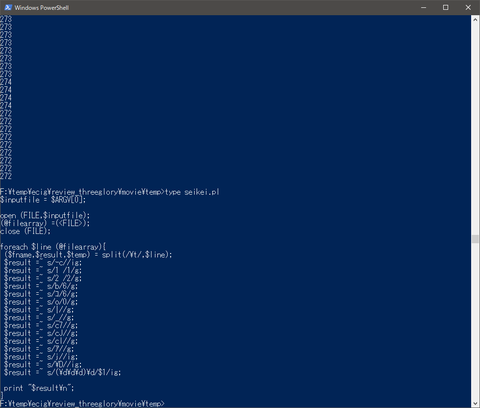The width and height of the screenshot is (480, 408).
Task: Click the substitution line "s/cl//g;"
Action: tap(41, 341)
